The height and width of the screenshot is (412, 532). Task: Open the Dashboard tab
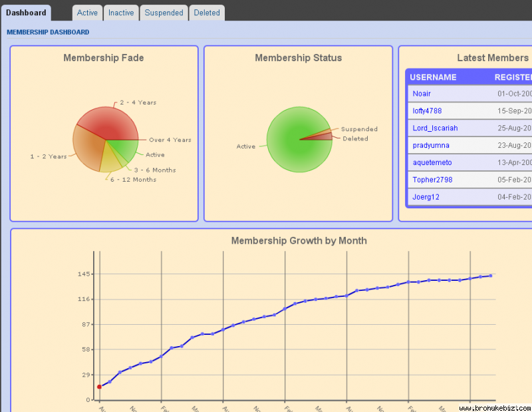point(26,13)
